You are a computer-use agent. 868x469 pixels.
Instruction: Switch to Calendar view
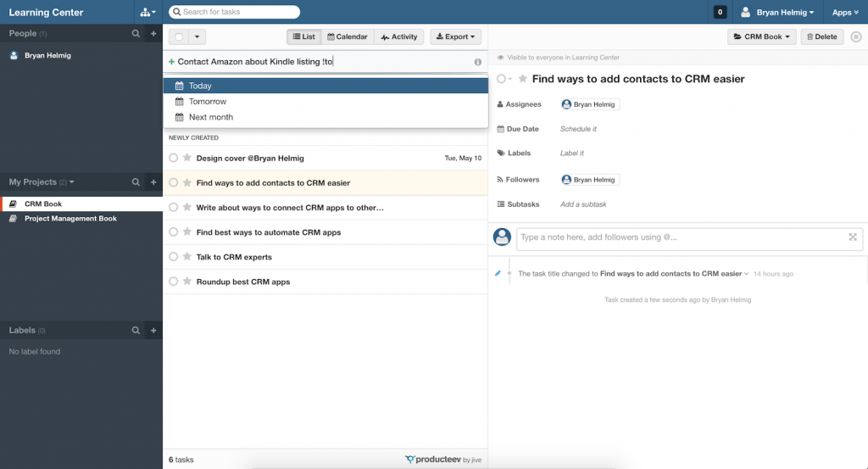pos(347,37)
